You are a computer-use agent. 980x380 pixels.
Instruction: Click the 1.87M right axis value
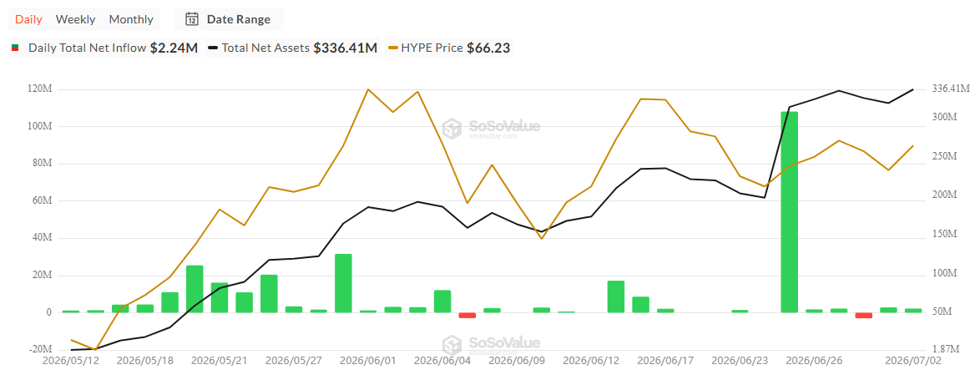[x=946, y=349]
